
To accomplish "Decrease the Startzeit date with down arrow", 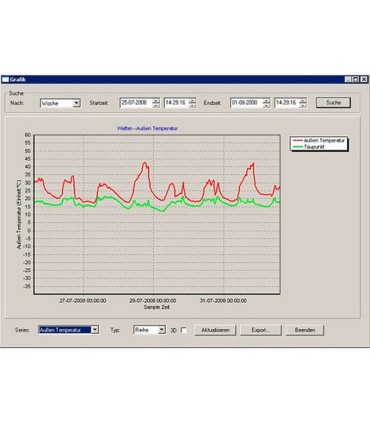I will (156, 105).
